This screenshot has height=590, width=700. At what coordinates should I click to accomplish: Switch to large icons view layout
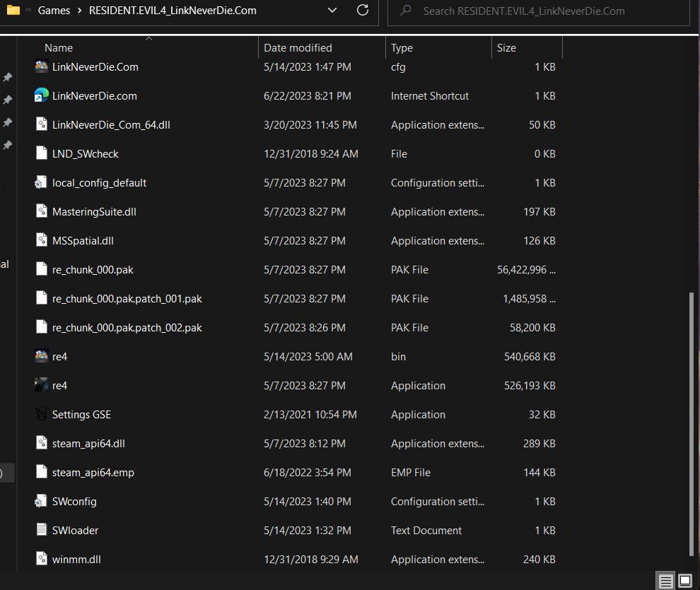click(684, 582)
